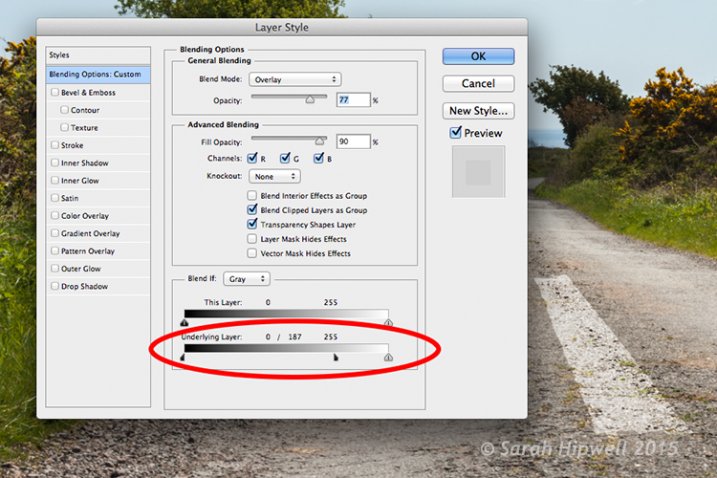The height and width of the screenshot is (478, 717).
Task: Click the style preview thumbnail
Action: (478, 171)
